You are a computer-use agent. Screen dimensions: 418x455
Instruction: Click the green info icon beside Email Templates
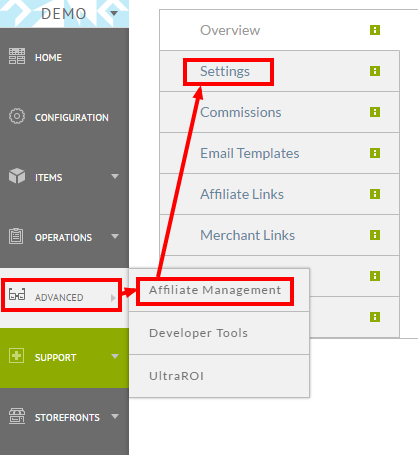pos(375,153)
